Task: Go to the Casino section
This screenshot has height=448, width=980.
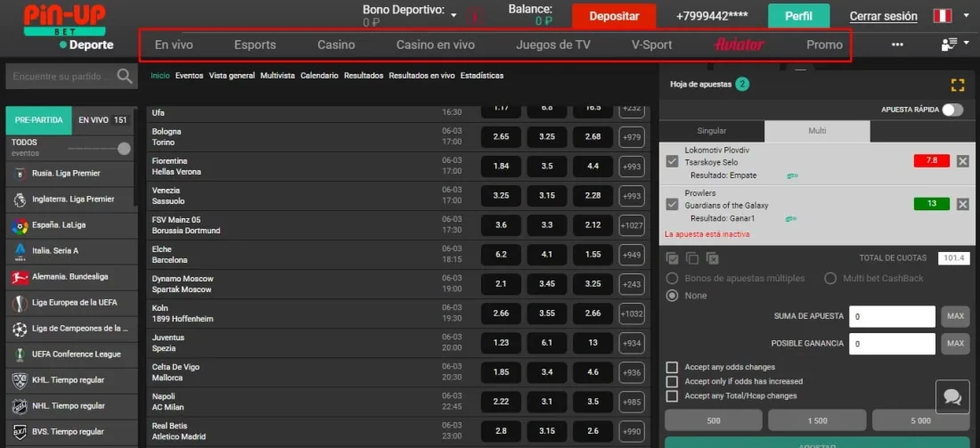Action: click(x=336, y=45)
